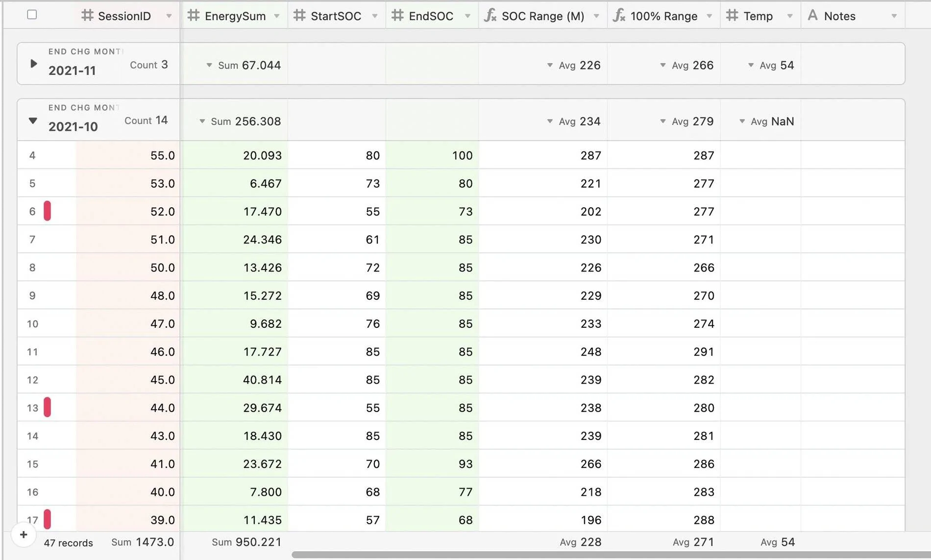Screen dimensions: 931x560
Task: Click the horizontal scrollbar at bottom
Action: pos(611,555)
